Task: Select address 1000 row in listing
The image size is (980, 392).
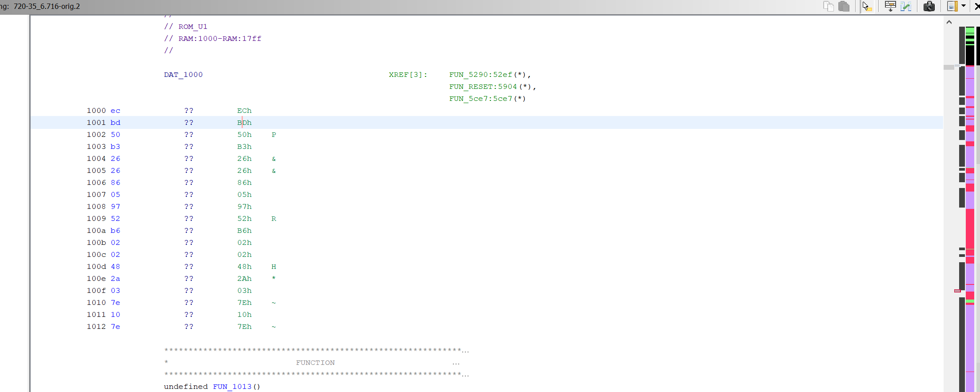Action: tap(96, 111)
